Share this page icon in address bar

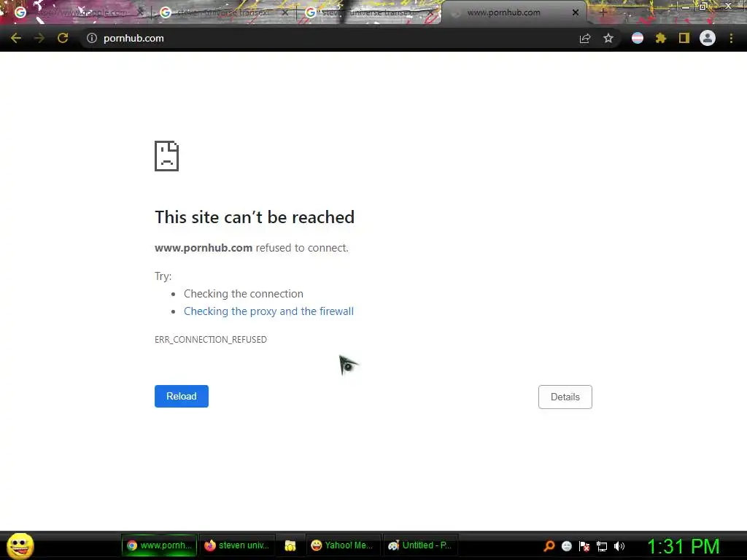585,38
